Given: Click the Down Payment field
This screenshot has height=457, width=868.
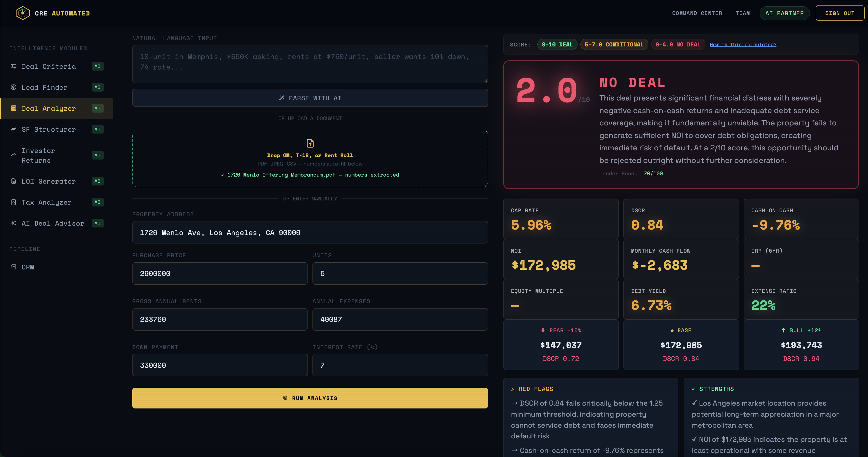Looking at the screenshot, I should coord(220,365).
